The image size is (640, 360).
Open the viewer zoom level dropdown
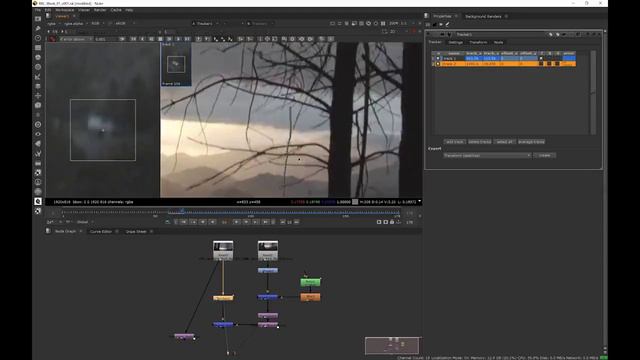coord(393,24)
